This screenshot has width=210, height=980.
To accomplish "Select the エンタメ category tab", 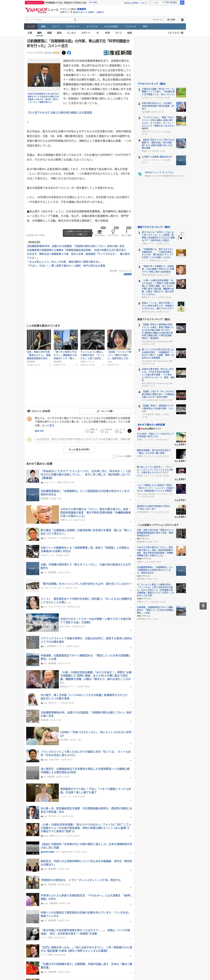I will 71,33.
